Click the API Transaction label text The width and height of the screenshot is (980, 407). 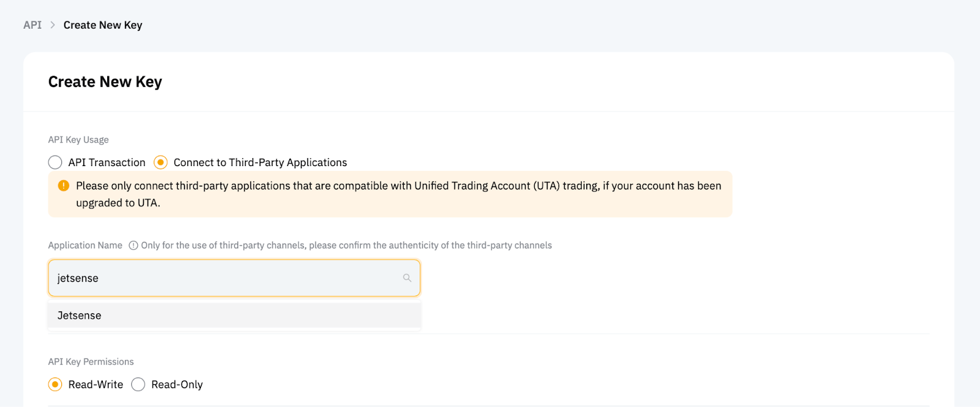pyautogui.click(x=107, y=162)
